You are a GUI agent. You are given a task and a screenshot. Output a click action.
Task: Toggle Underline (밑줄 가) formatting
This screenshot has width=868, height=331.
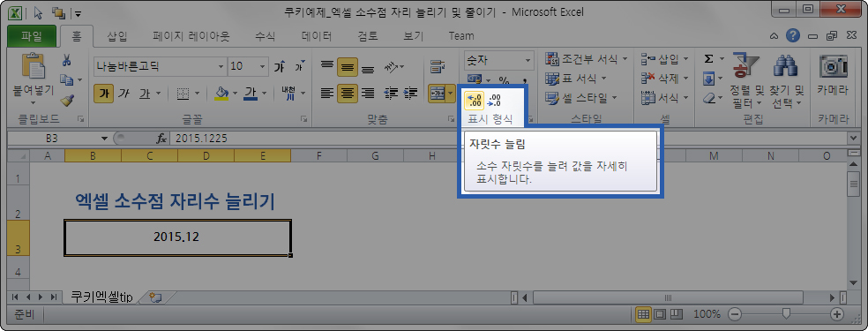[145, 94]
